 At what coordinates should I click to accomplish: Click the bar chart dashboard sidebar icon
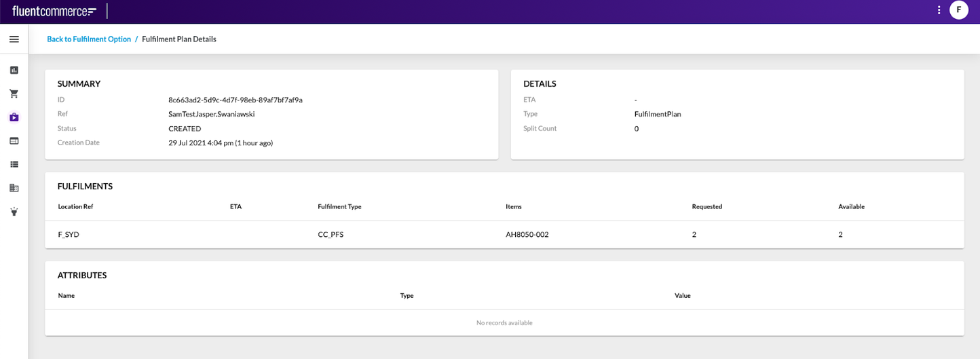click(x=14, y=70)
